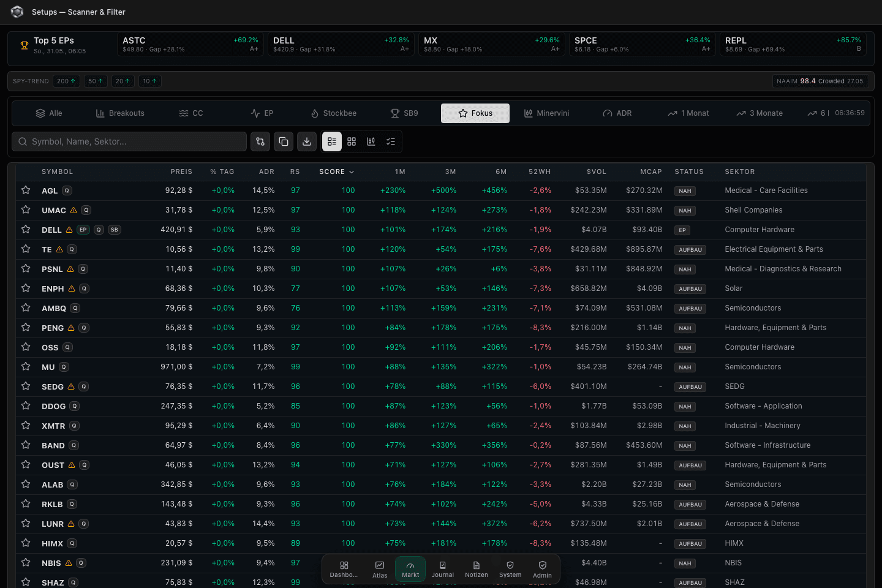The height and width of the screenshot is (588, 882).
Task: Open the Alle tab
Action: point(49,113)
